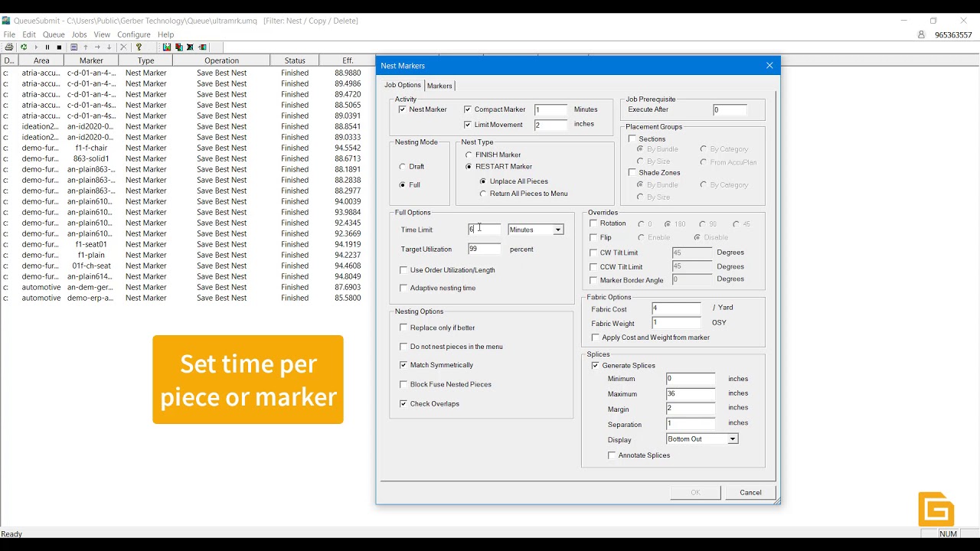Click the Time Limit input field

484,230
